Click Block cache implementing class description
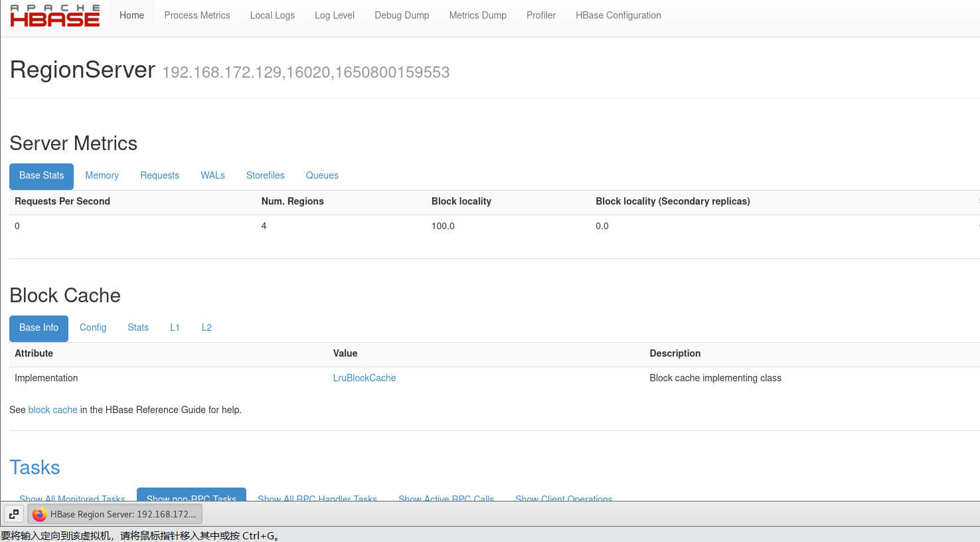 (x=715, y=378)
